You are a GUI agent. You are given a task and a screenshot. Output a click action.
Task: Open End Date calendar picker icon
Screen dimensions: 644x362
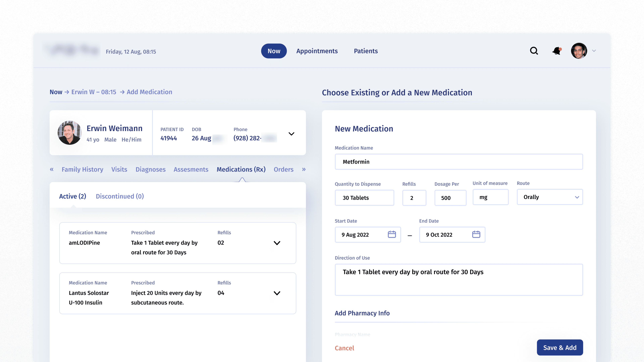click(476, 235)
